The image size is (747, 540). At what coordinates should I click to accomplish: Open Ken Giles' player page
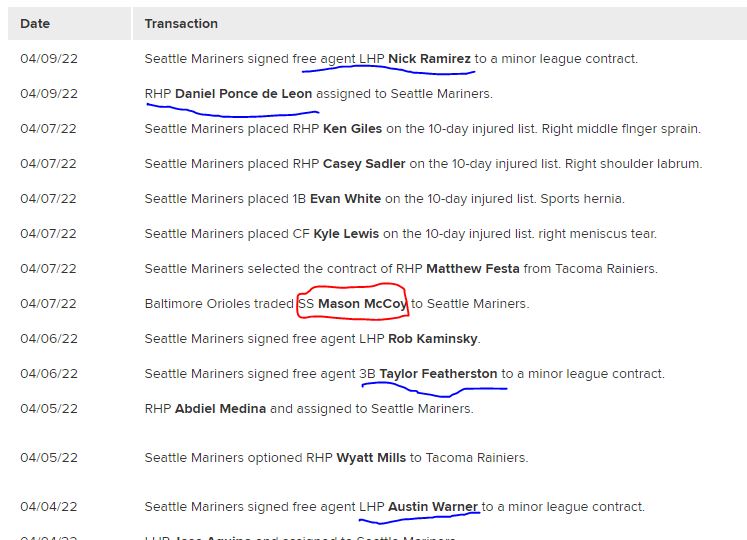(x=349, y=129)
